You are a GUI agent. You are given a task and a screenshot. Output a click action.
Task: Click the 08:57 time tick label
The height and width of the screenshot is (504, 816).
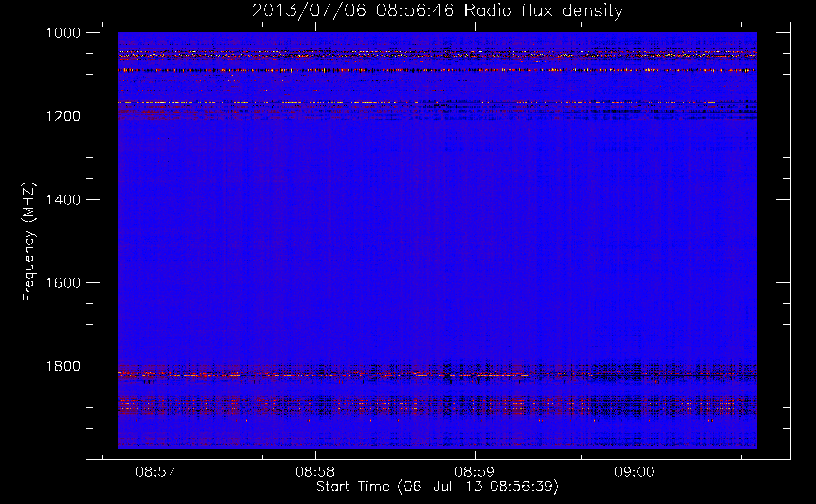[156, 472]
